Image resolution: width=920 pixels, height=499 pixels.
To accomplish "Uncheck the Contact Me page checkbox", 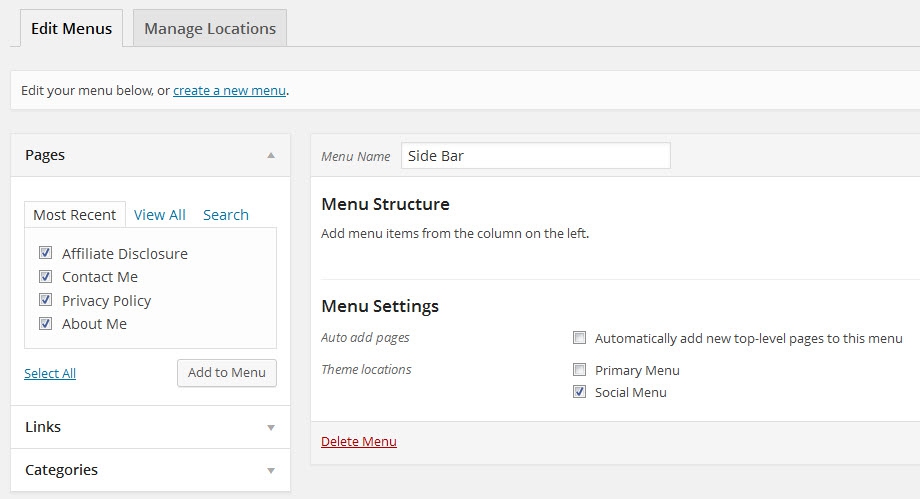I will (45, 276).
